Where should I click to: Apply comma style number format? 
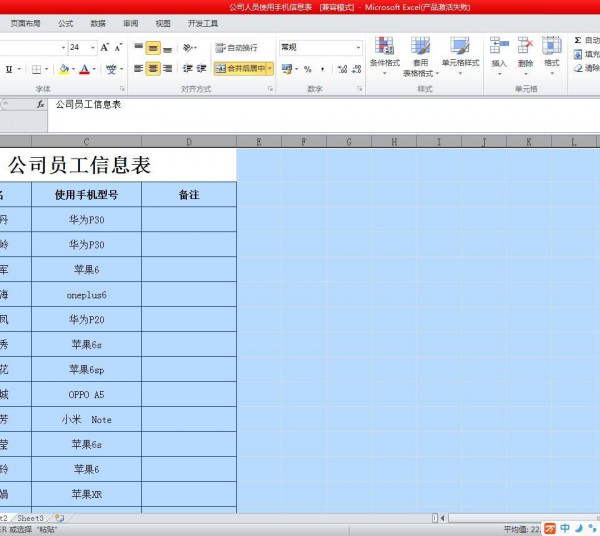[x=322, y=69]
